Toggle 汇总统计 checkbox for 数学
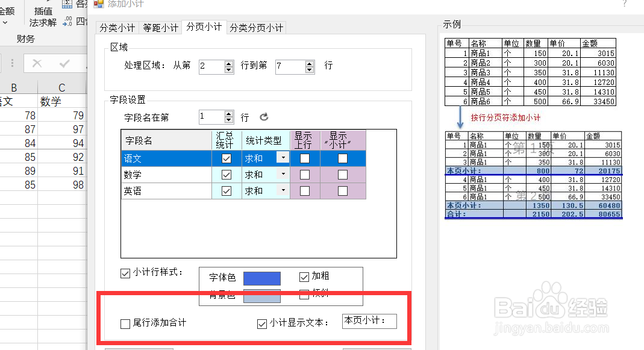644x350 pixels. pos(227,175)
